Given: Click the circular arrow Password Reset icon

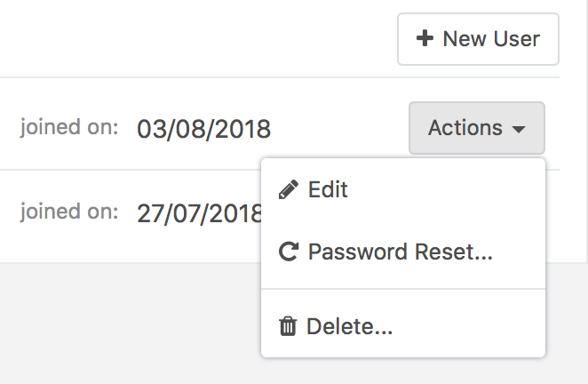Looking at the screenshot, I should [x=289, y=252].
